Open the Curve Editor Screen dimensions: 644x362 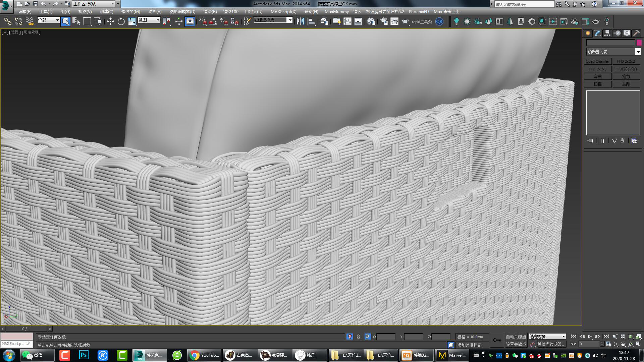click(347, 21)
